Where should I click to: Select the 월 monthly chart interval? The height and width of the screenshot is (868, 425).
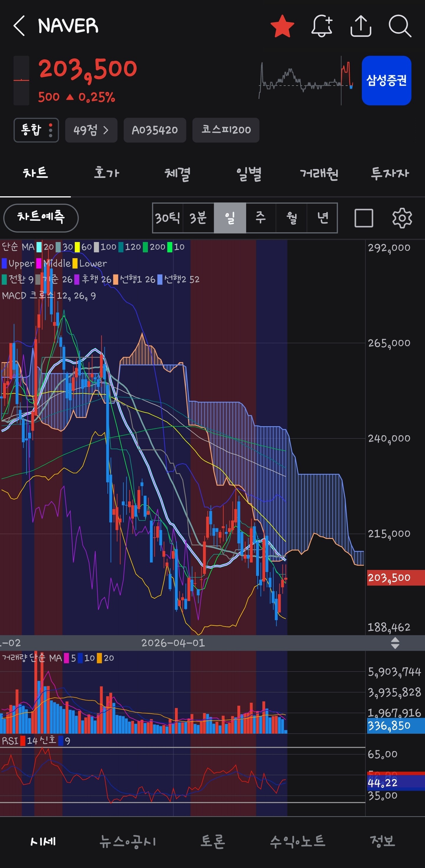coord(292,218)
